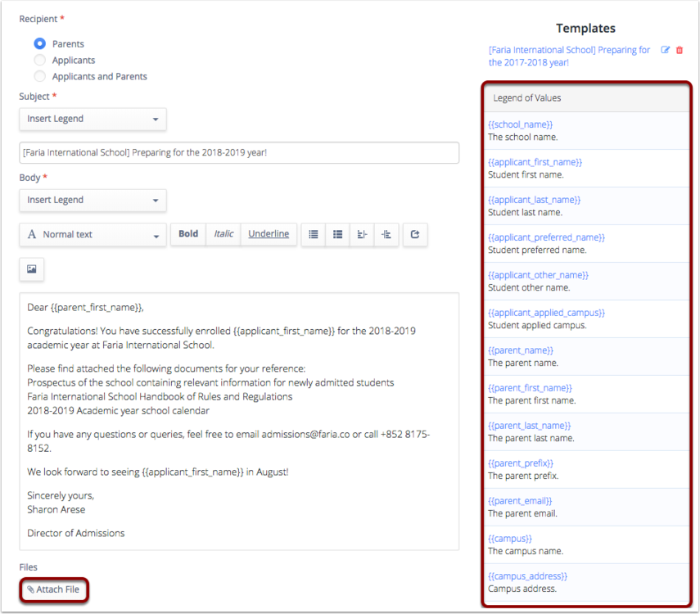Open Body Insert Legend dropdown

(x=93, y=201)
